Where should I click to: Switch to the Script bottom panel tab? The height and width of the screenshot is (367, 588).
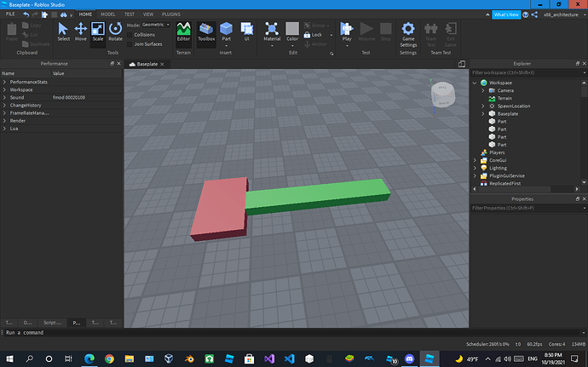[x=52, y=323]
